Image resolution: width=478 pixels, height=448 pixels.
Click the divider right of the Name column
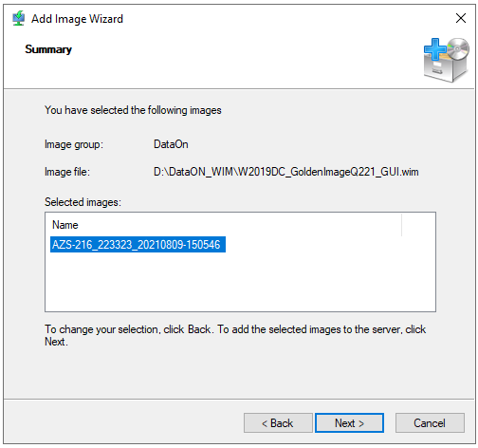[401, 225]
